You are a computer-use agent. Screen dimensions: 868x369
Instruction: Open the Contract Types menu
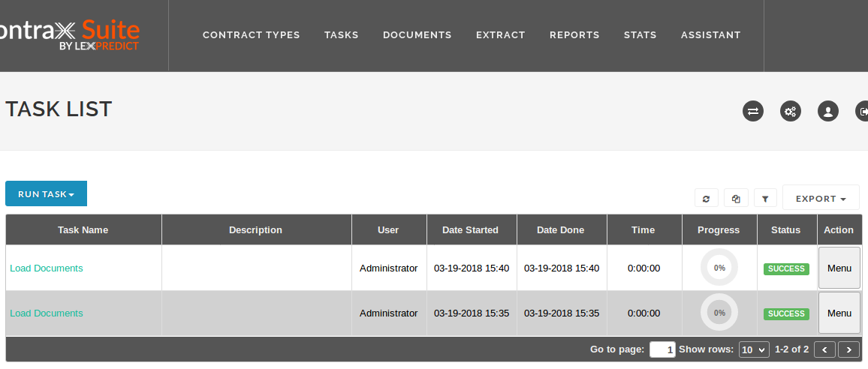click(x=252, y=34)
